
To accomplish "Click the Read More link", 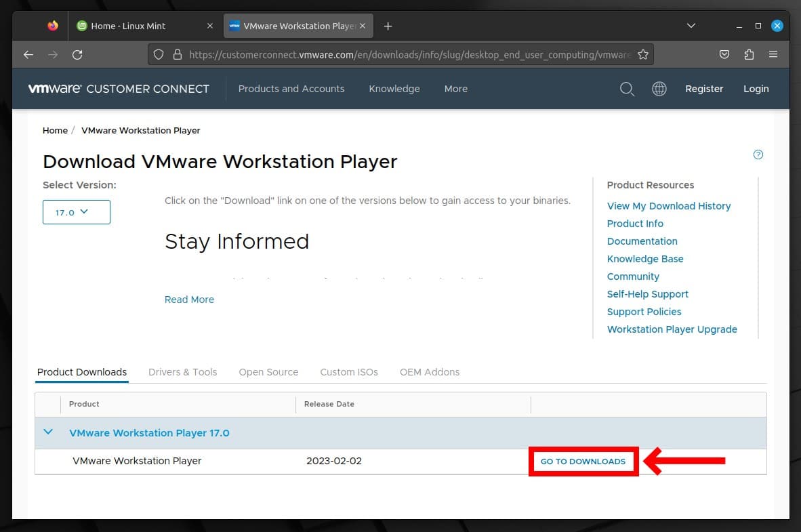I will coord(189,299).
